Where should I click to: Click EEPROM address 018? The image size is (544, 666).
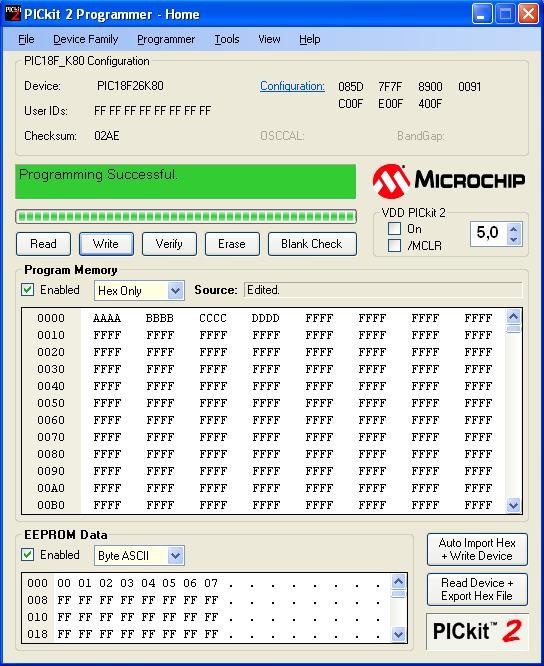(37, 634)
